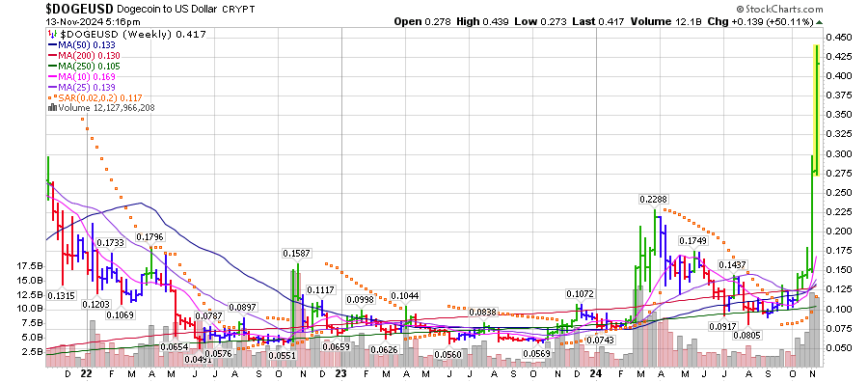Click the 0.1072 price annotation
The image size is (868, 382).
click(580, 293)
